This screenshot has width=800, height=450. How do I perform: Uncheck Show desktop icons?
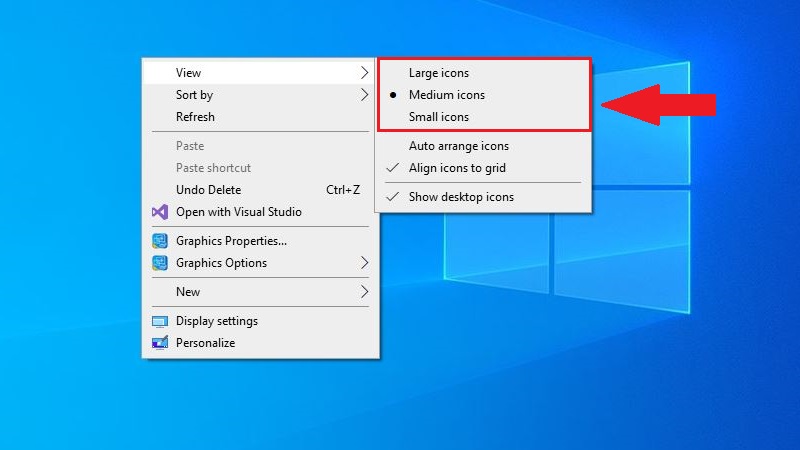click(x=460, y=197)
